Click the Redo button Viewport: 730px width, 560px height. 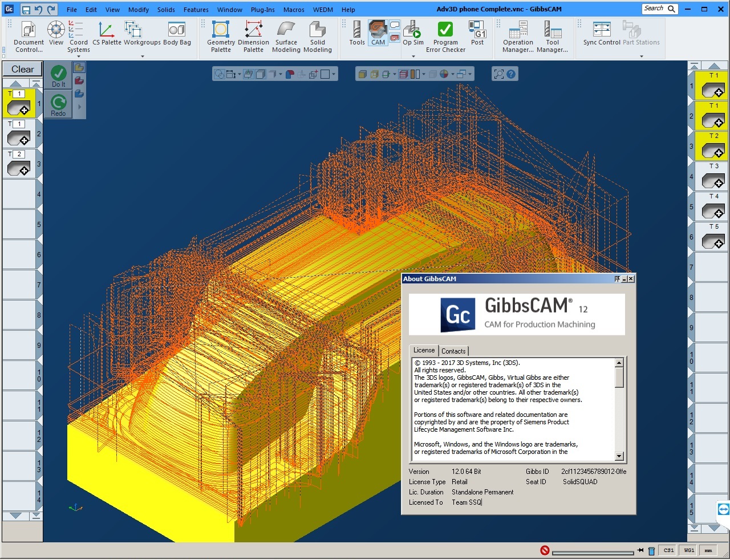(x=58, y=104)
